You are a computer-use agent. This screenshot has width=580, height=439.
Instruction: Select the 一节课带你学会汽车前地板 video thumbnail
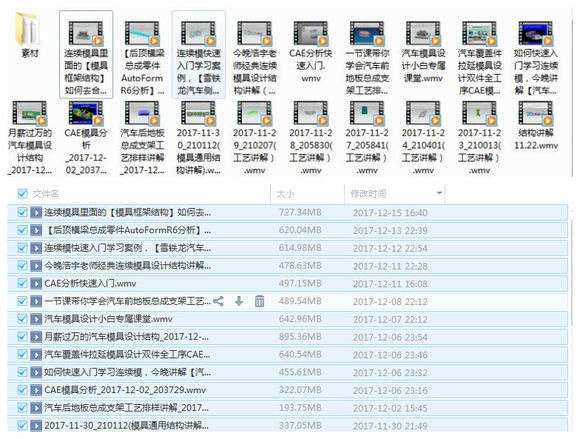(x=367, y=33)
